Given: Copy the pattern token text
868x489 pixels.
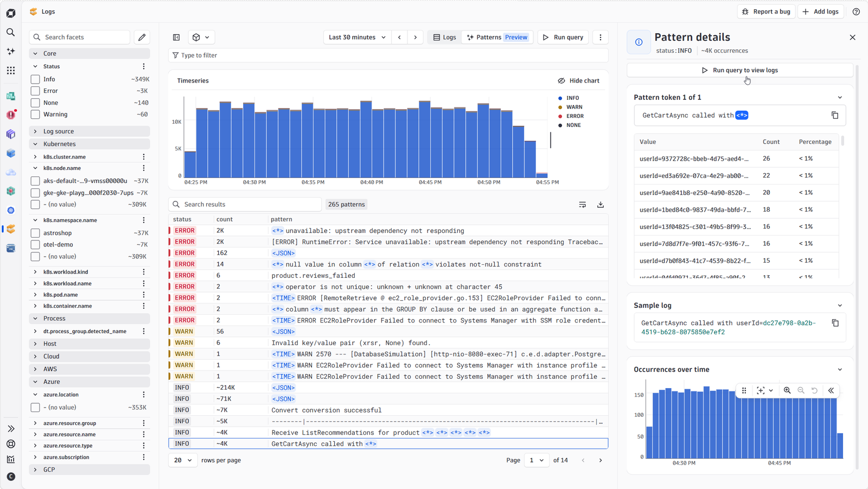Looking at the screenshot, I should 835,115.
